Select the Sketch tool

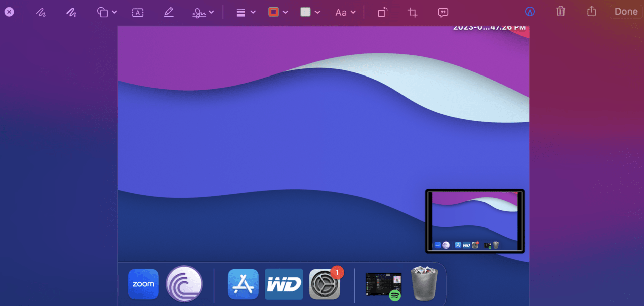tap(41, 12)
